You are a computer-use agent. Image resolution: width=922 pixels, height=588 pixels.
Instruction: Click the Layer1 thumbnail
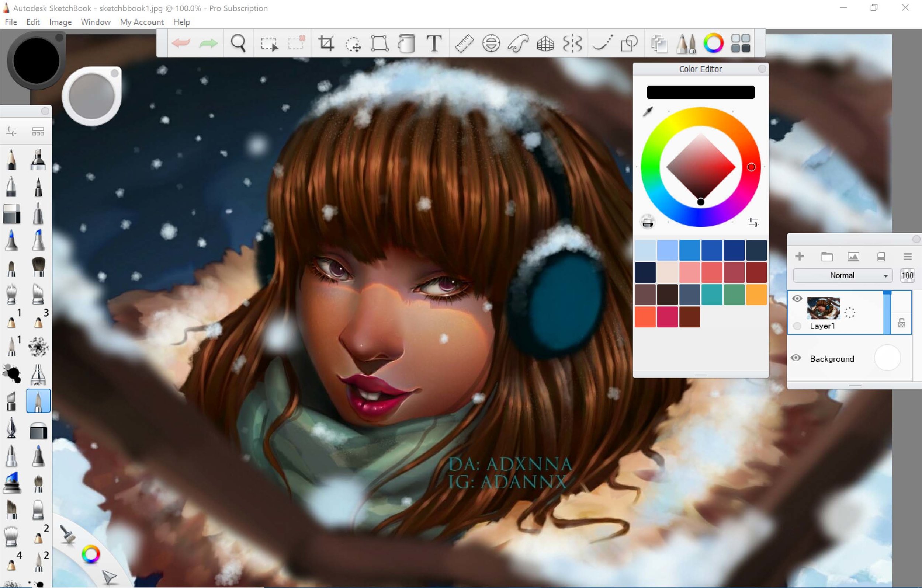point(822,308)
